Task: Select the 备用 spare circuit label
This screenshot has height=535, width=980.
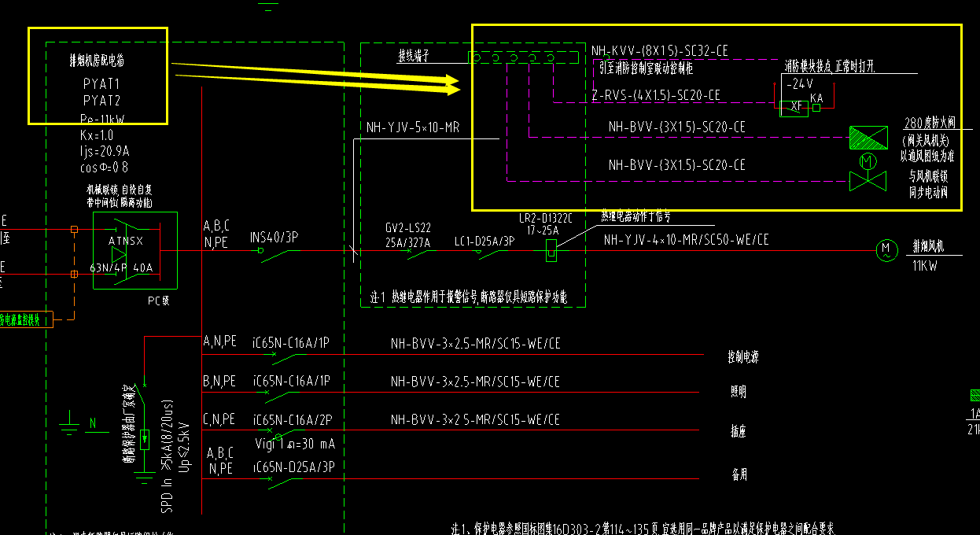Action: pos(739,474)
